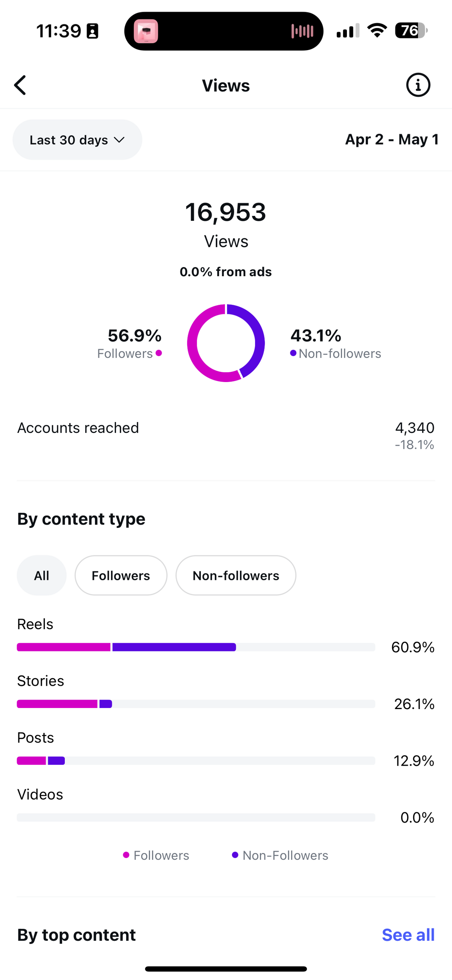Tap the Apr 2 - May 1 date range
Image resolution: width=452 pixels, height=980 pixels.
(392, 139)
